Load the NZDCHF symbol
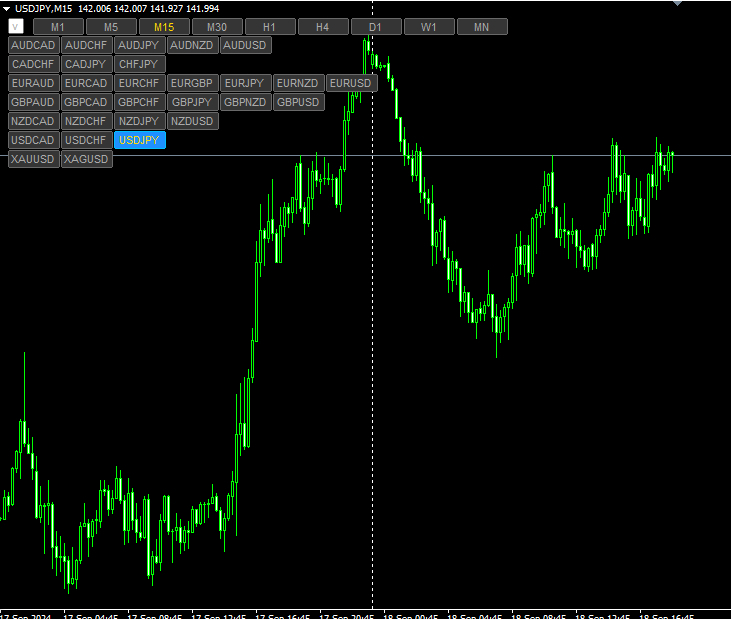The width and height of the screenshot is (731, 619). coord(86,121)
